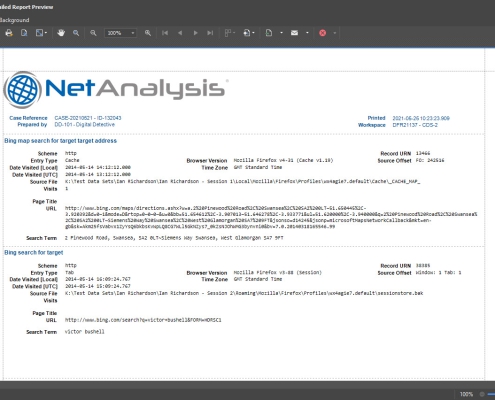Open Page Setup from the toolbar
495x400 pixels.
coord(24,33)
